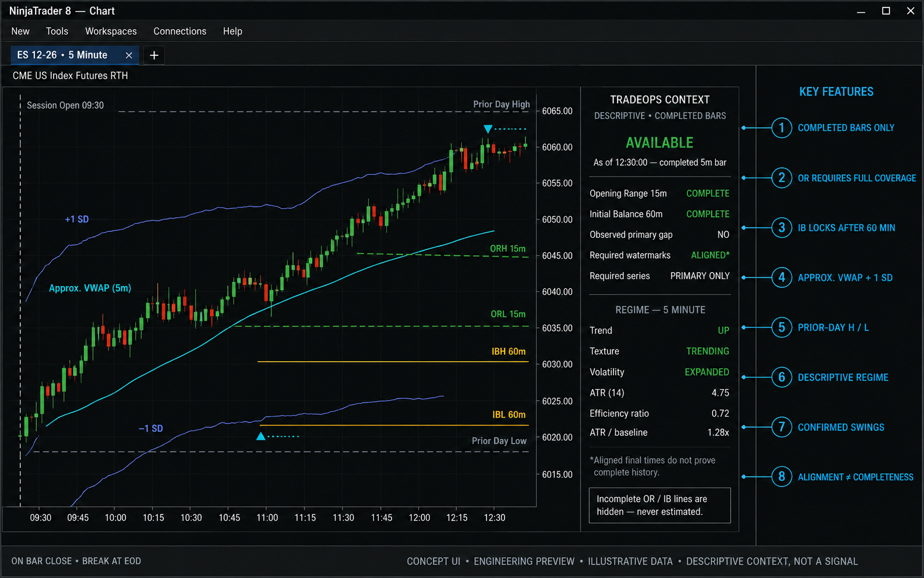Click ON BAR CLOSE status bar text
Screen dimensions: 924x578
(x=41, y=561)
